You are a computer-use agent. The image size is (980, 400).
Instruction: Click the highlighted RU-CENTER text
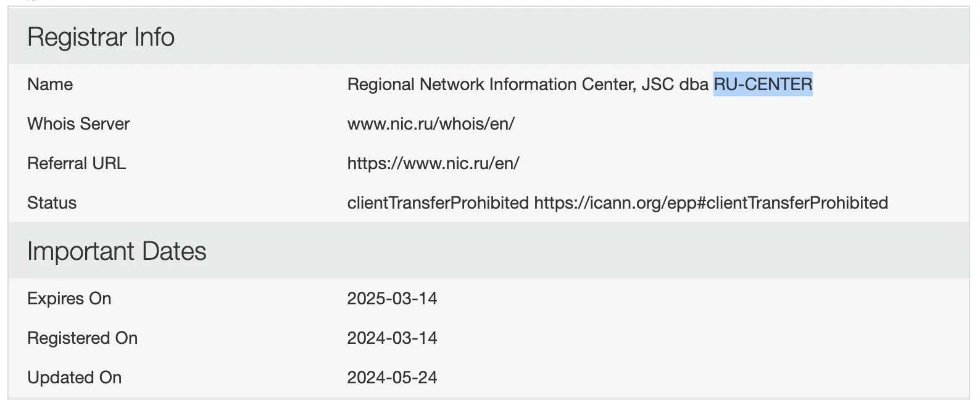point(763,85)
